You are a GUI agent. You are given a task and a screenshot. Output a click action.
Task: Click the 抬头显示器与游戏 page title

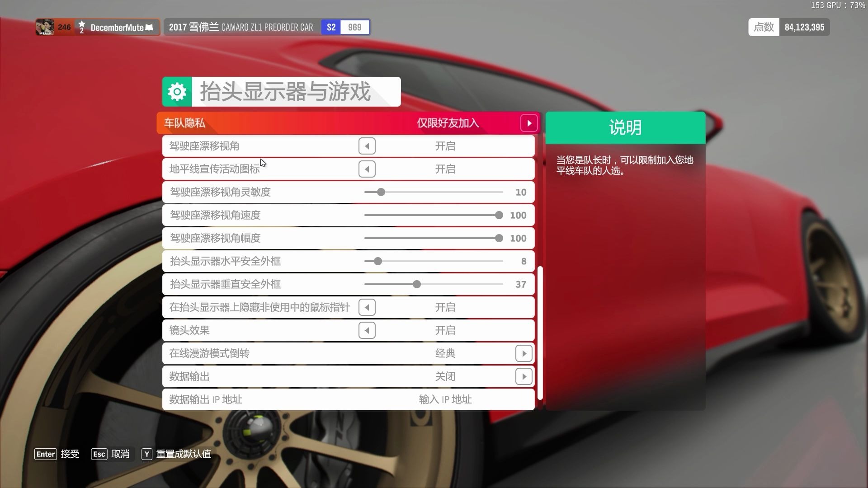(x=285, y=92)
